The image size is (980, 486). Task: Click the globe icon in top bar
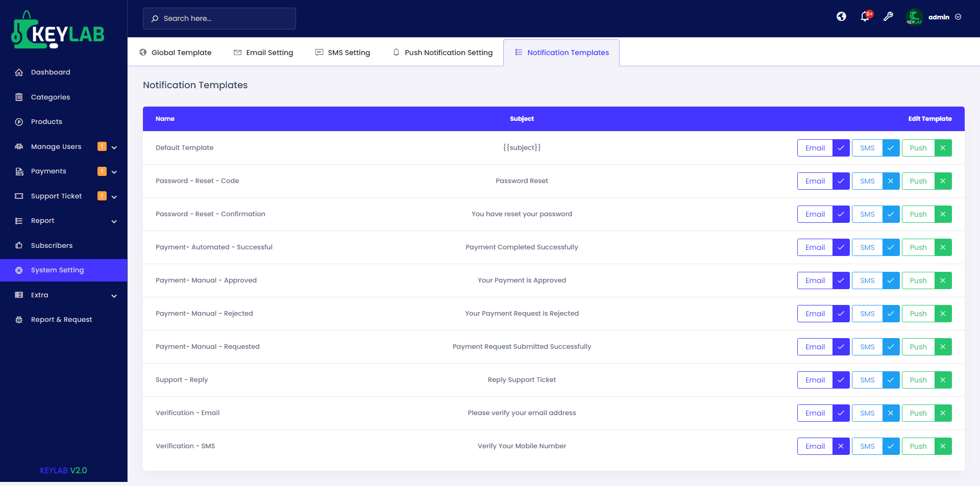(x=841, y=17)
